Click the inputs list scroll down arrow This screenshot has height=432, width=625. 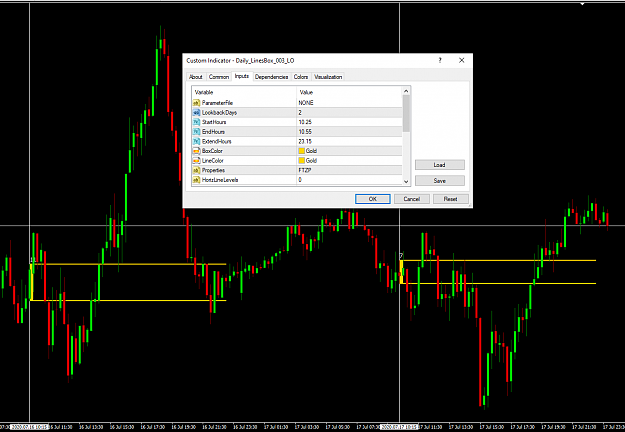point(406,181)
